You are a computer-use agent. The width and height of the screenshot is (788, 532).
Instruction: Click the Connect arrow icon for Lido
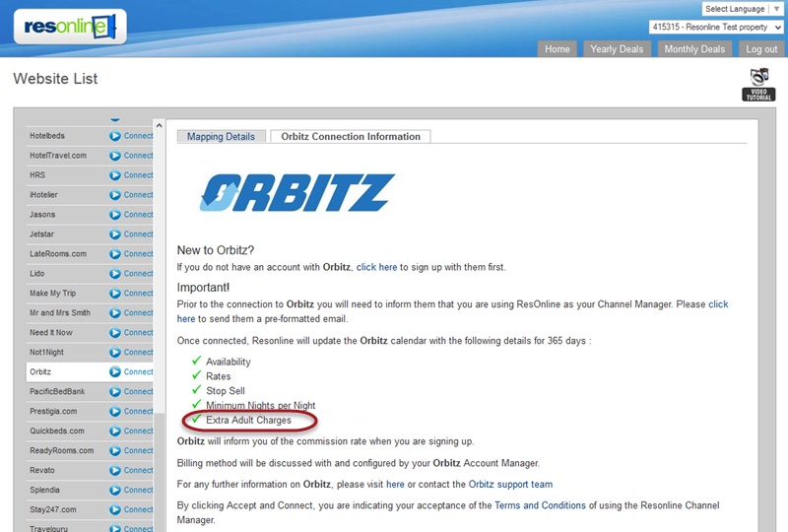115,274
